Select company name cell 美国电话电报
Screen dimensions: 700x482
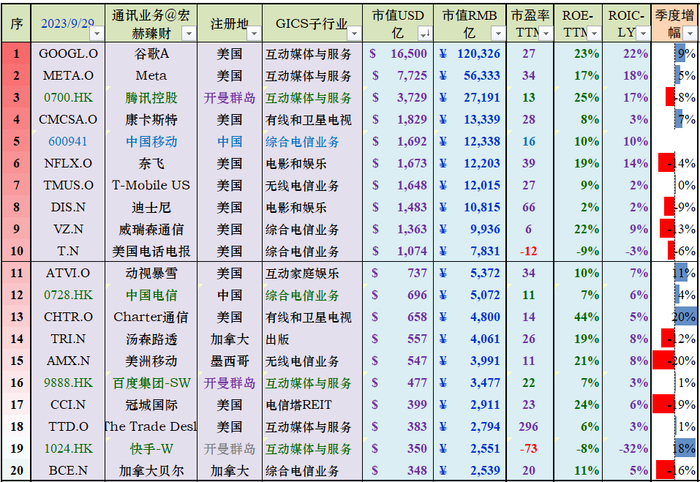[151, 251]
